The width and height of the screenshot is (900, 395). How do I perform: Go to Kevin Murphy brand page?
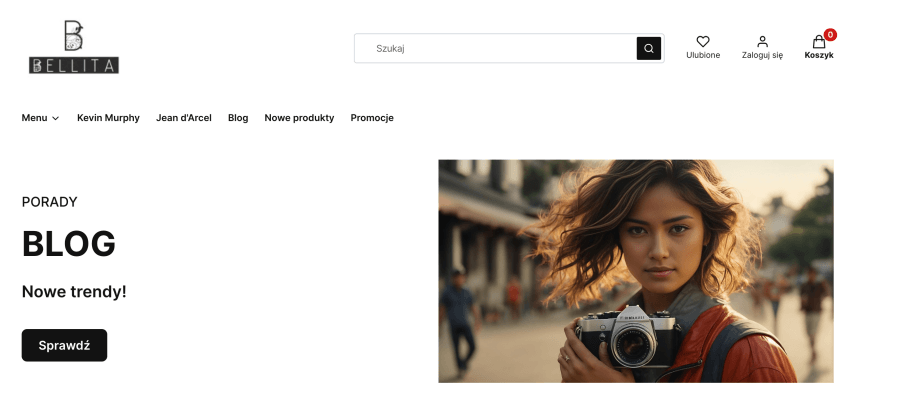click(108, 118)
